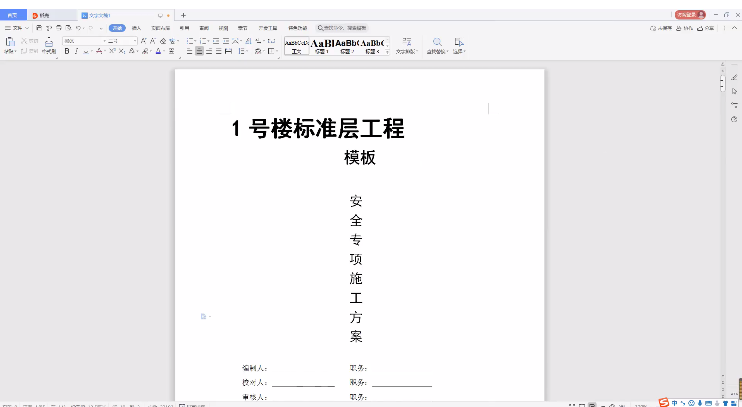This screenshot has height=407, width=742.
Task: Select the 标题 3 heading style
Action: 372,46
